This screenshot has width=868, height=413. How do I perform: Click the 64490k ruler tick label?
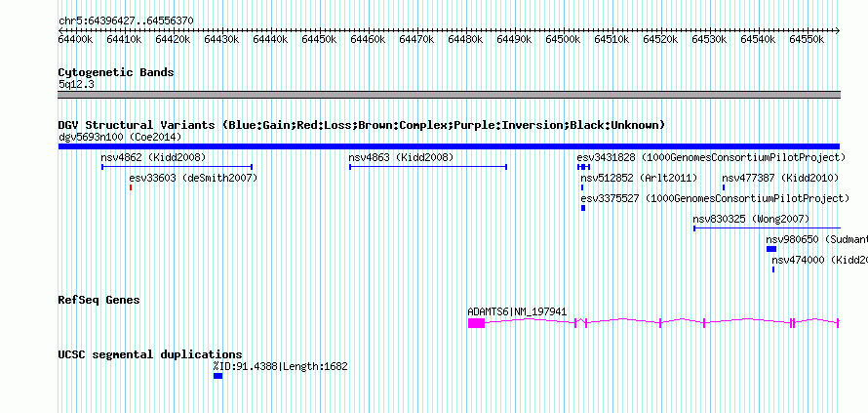(514, 39)
